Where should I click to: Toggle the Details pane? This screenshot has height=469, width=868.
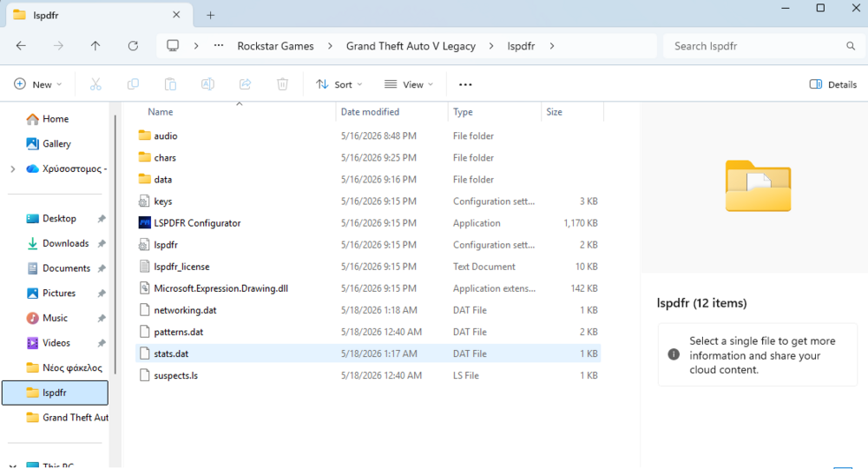(x=833, y=84)
